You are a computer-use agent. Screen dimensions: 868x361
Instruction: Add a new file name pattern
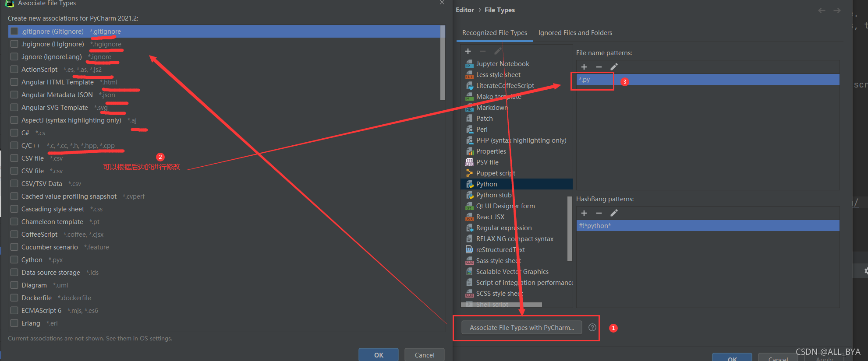[x=584, y=67]
